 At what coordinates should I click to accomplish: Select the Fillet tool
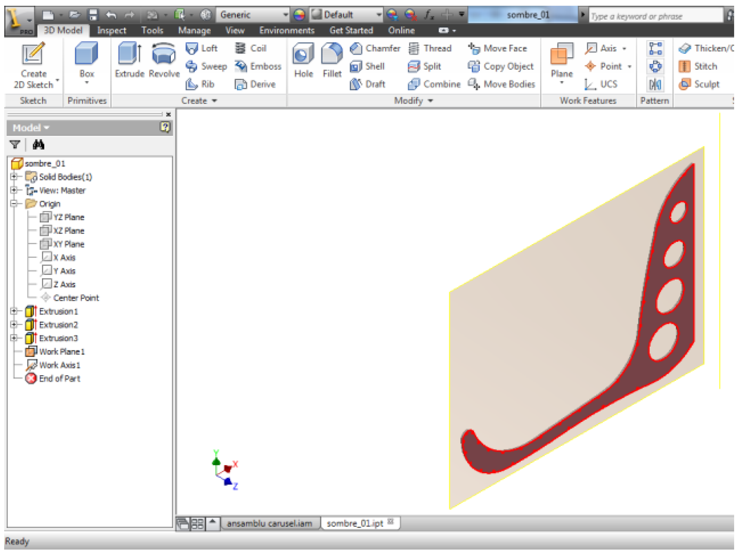pyautogui.click(x=332, y=54)
